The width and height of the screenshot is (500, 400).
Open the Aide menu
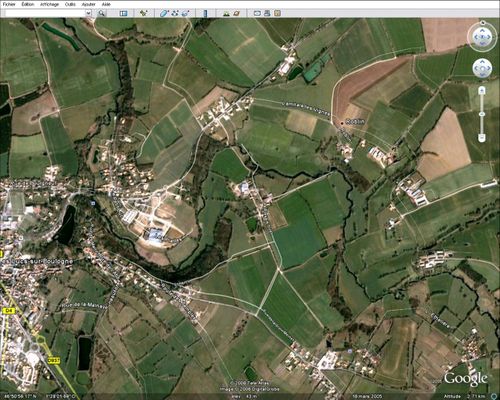tap(106, 4)
